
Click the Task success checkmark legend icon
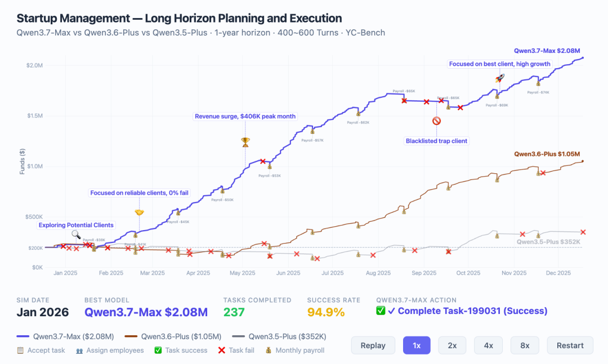pos(158,350)
